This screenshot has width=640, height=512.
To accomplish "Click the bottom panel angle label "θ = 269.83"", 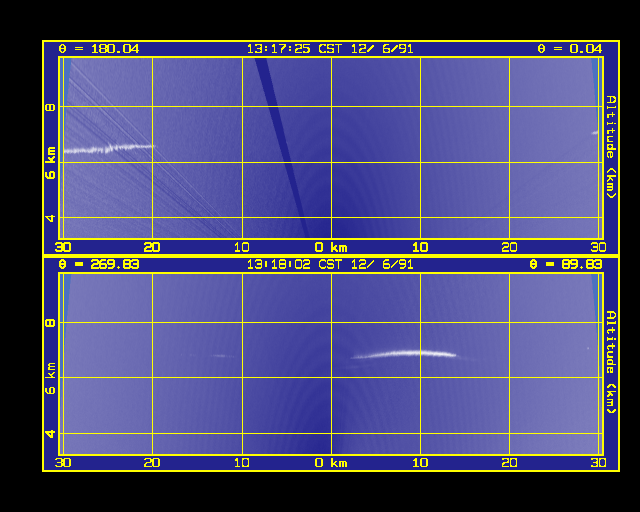I will (x=99, y=264).
